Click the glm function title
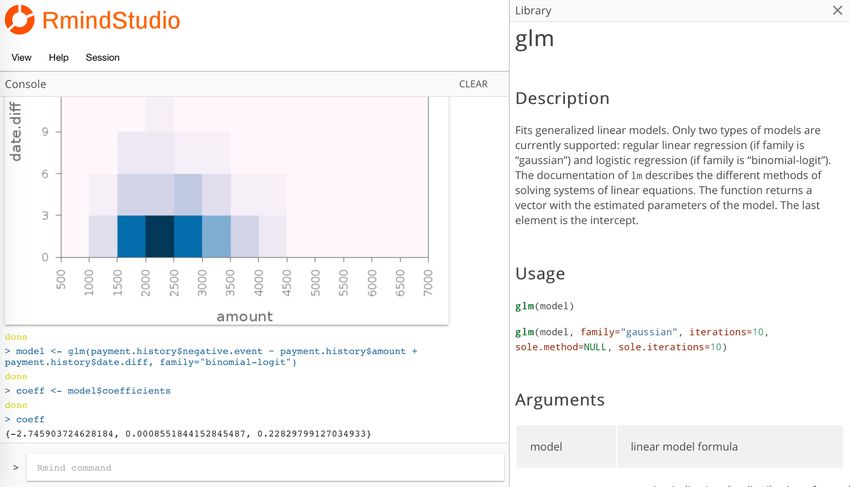 pyautogui.click(x=535, y=39)
